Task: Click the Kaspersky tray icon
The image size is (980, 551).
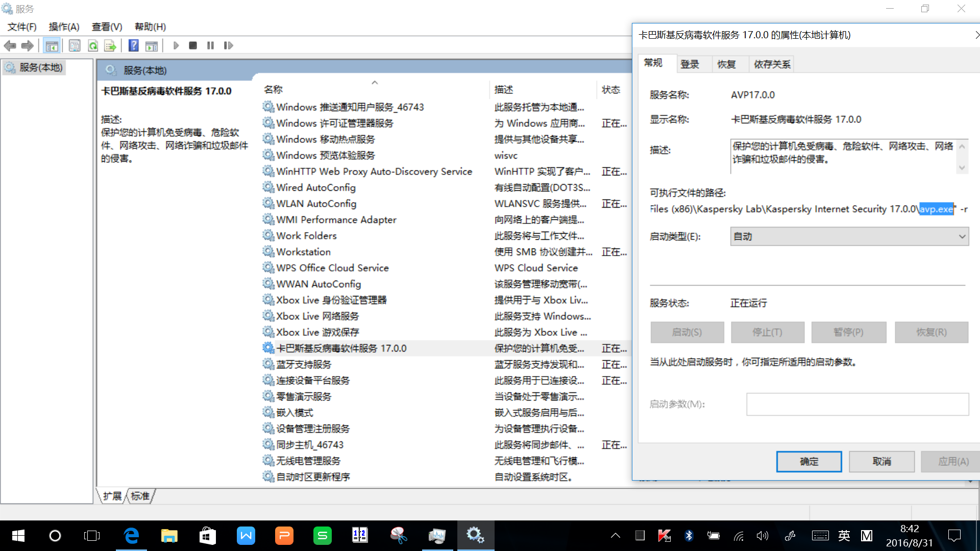Action: click(x=664, y=536)
